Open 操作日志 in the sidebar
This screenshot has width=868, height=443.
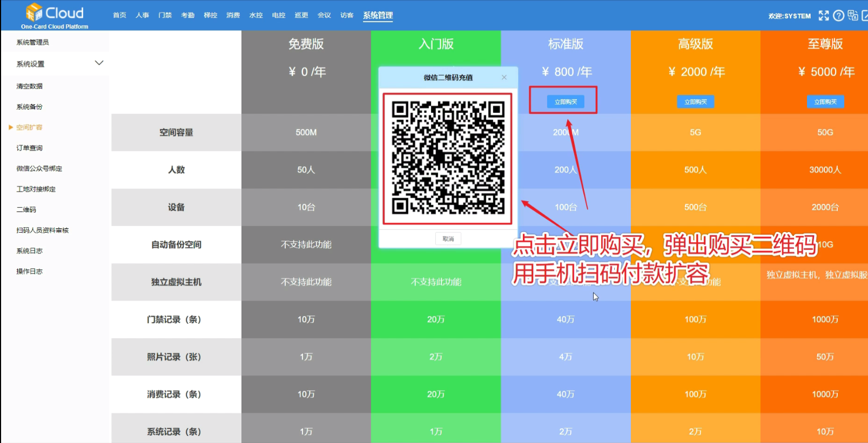(29, 271)
